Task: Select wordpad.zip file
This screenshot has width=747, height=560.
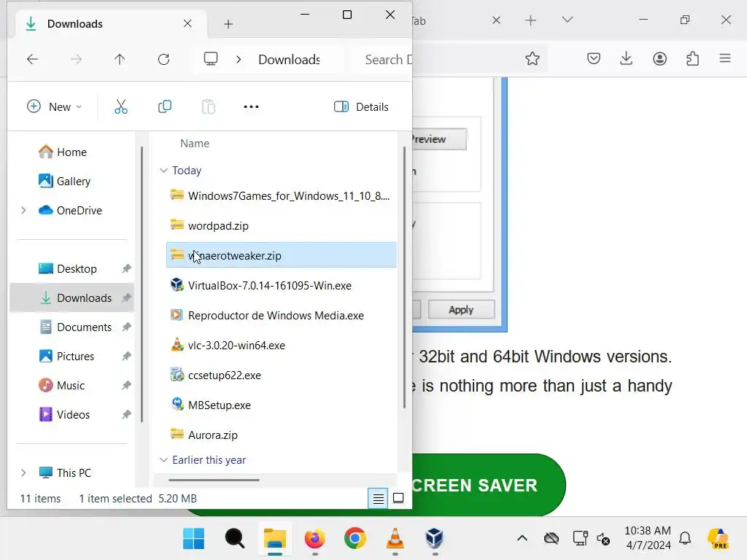Action: 281,226
